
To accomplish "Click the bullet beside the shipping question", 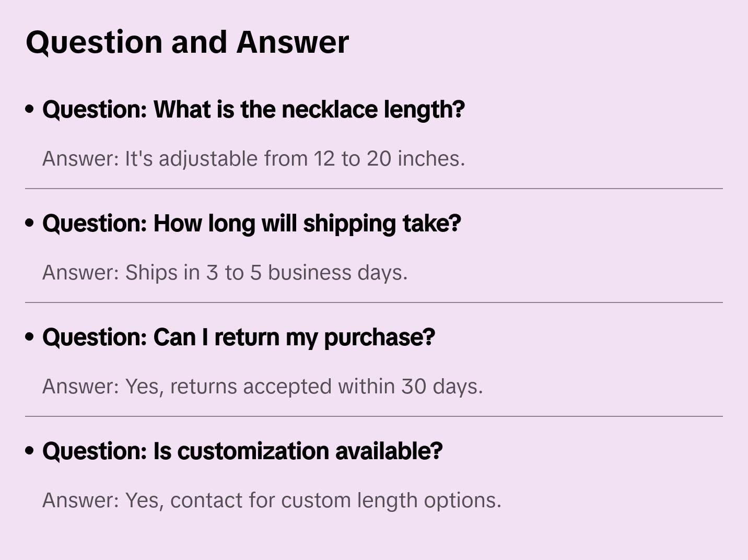I will (30, 223).
